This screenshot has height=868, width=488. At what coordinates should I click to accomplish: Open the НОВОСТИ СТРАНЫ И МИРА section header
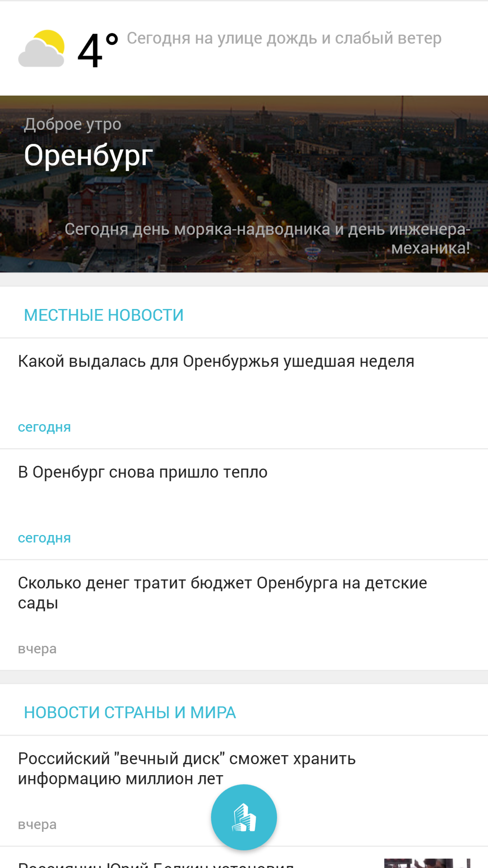coord(130,712)
